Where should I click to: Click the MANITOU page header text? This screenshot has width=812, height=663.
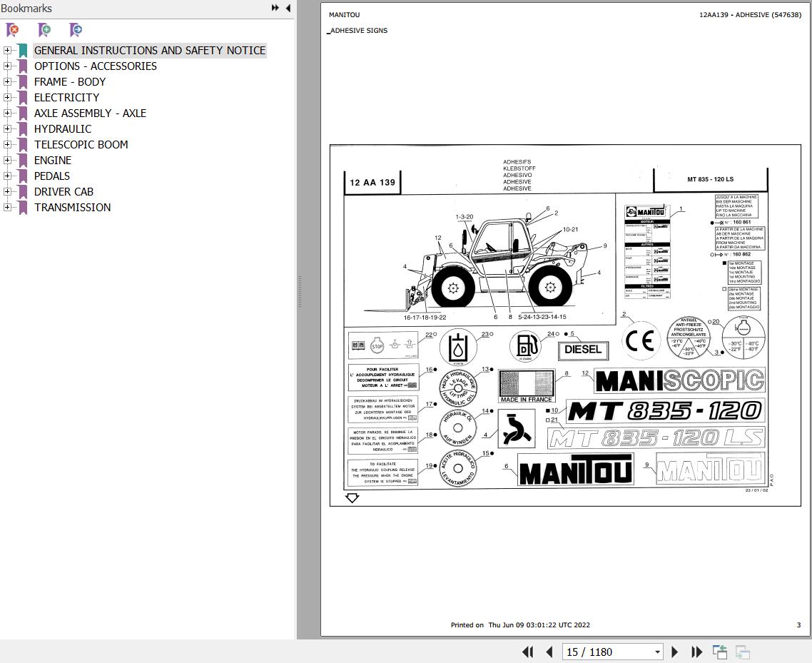click(x=345, y=14)
